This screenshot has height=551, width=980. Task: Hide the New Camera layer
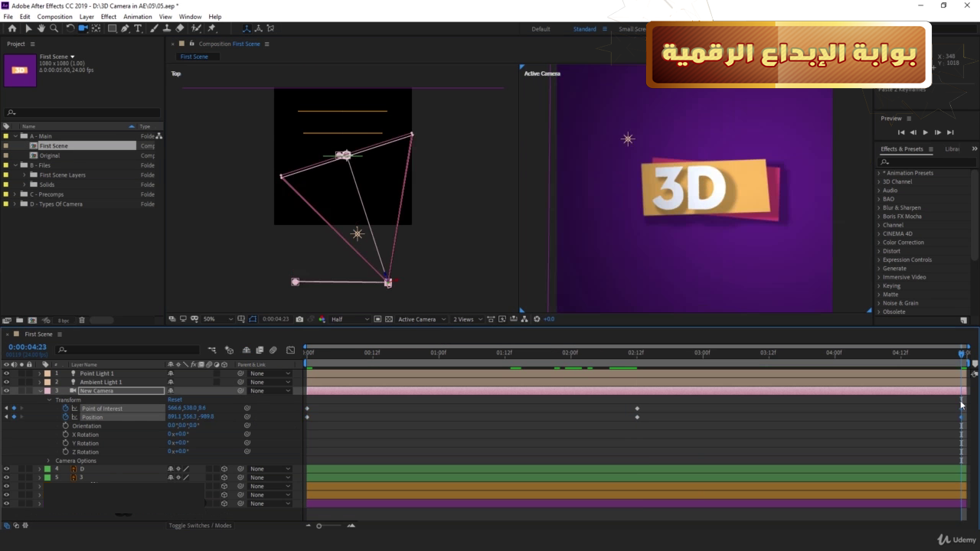pyautogui.click(x=6, y=390)
